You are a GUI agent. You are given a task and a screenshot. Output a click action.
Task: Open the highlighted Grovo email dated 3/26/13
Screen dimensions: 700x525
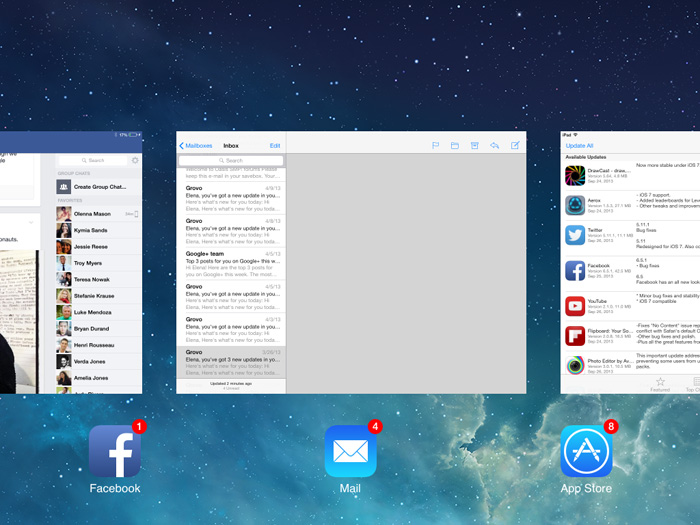(231, 362)
